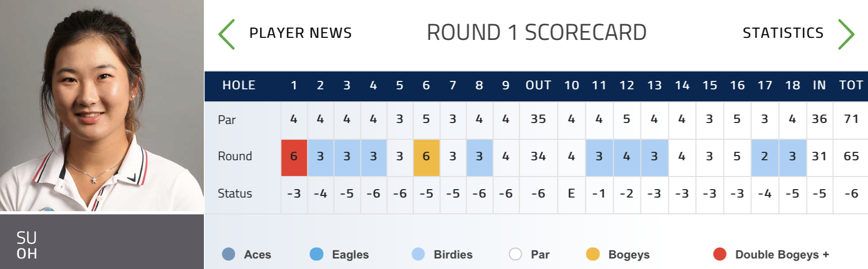Click the right green arrow chevron
The height and width of the screenshot is (269, 868).
click(846, 34)
